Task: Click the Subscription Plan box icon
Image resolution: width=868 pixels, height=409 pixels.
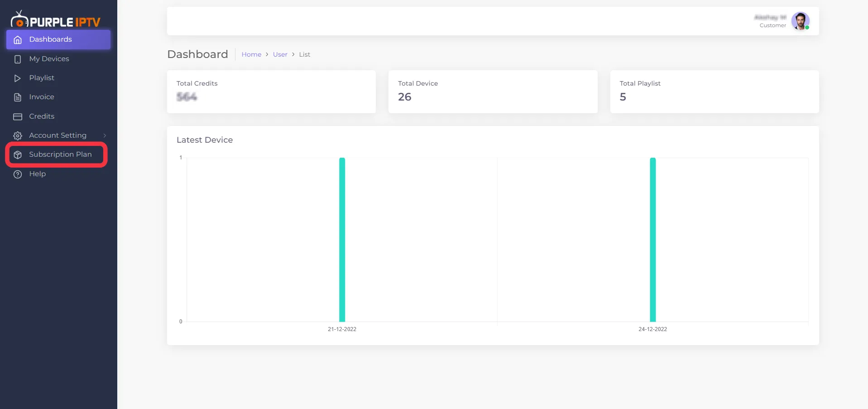Action: [18, 155]
